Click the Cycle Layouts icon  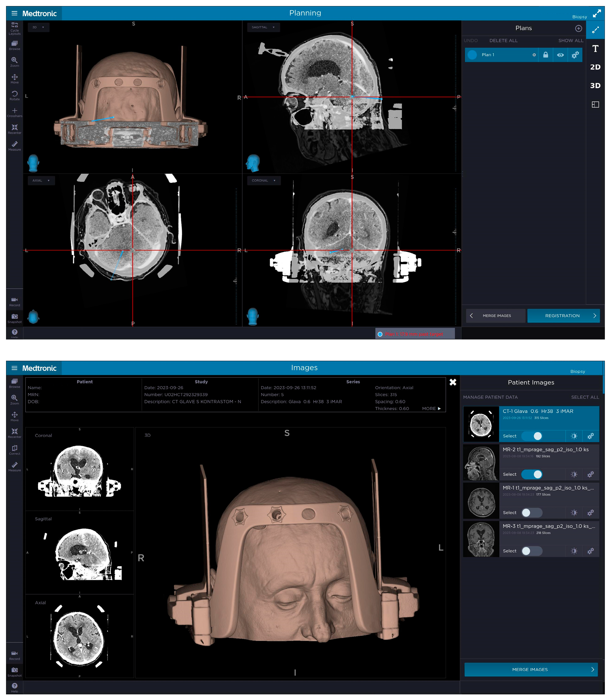point(14,25)
